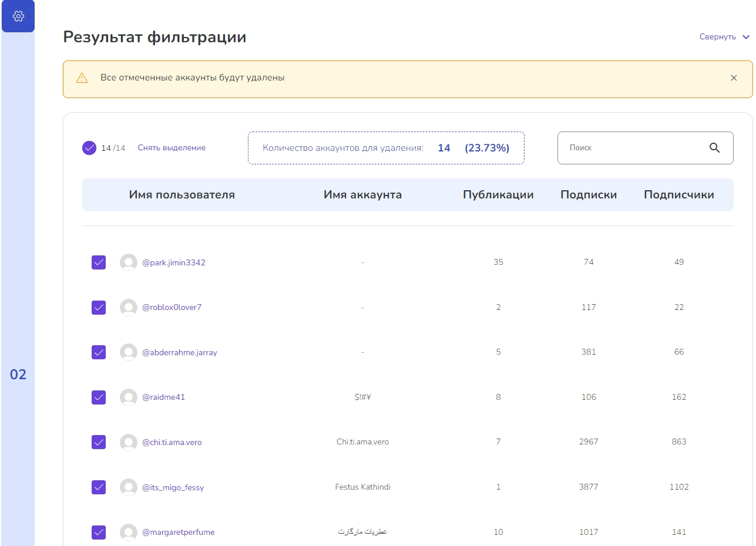Uncheck the @roblox0lover7 row checkbox

tap(99, 308)
